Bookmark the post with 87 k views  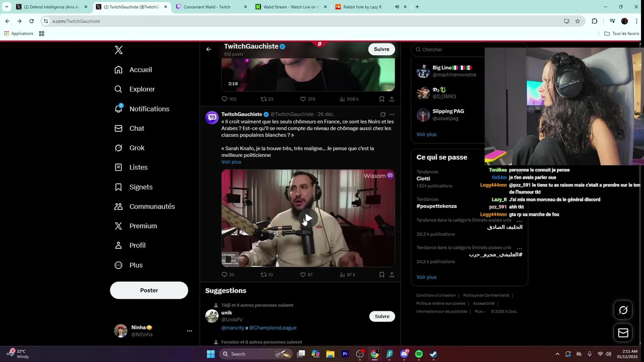[382, 275]
